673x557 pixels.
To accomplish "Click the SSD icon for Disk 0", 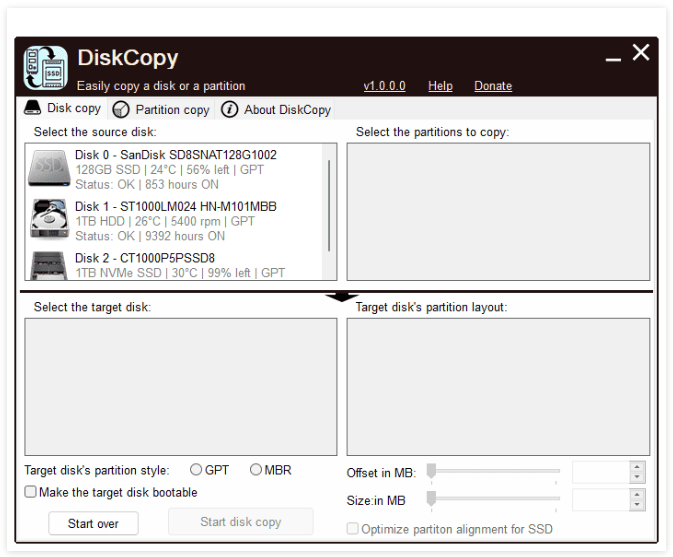I will pyautogui.click(x=49, y=168).
